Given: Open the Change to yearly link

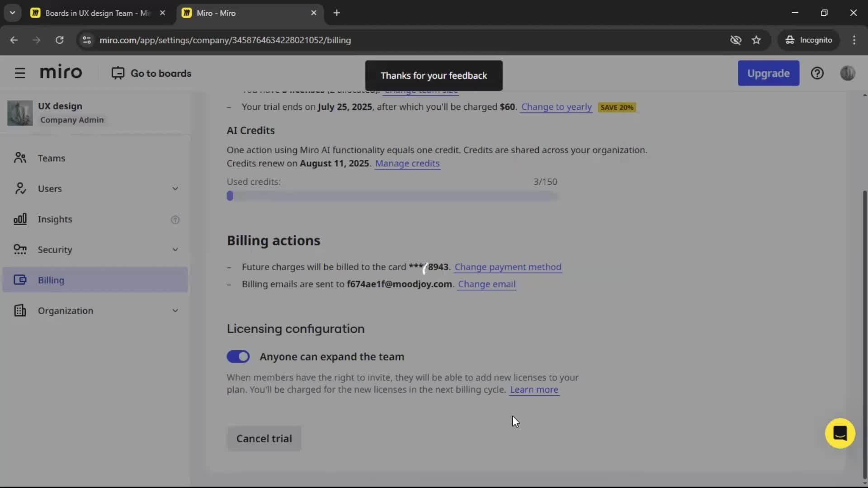Looking at the screenshot, I should [556, 107].
